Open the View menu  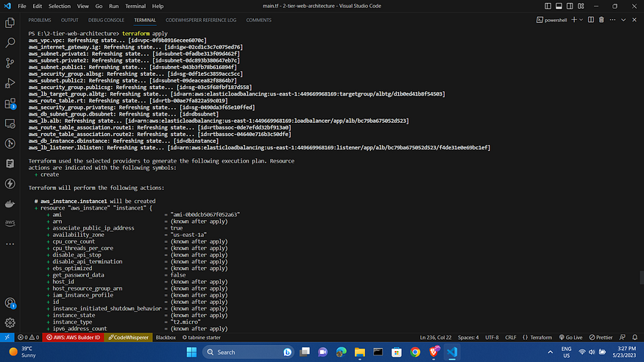tap(83, 6)
